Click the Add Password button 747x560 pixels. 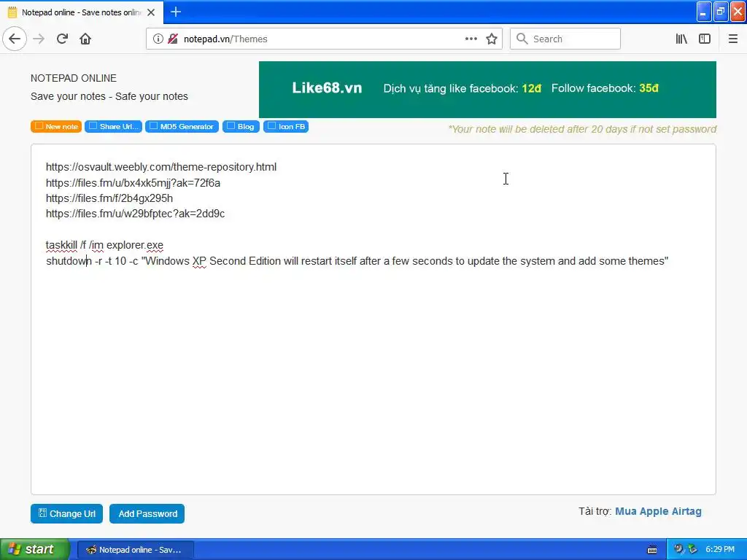(x=147, y=513)
